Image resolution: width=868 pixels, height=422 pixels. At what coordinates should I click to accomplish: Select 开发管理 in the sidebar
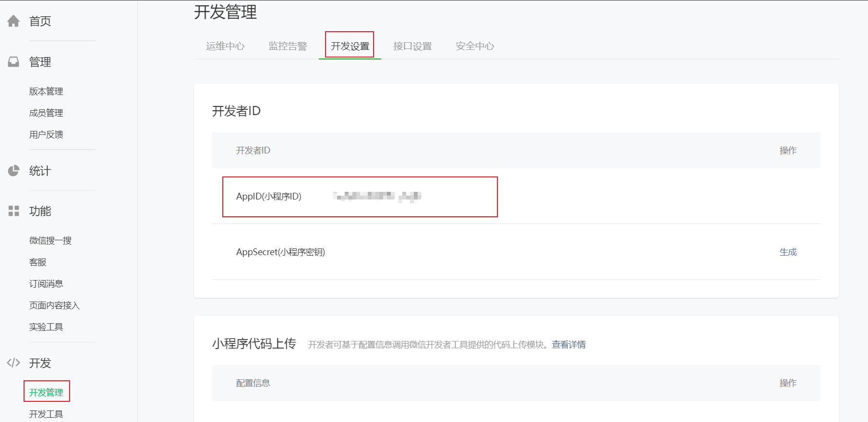[x=46, y=392]
